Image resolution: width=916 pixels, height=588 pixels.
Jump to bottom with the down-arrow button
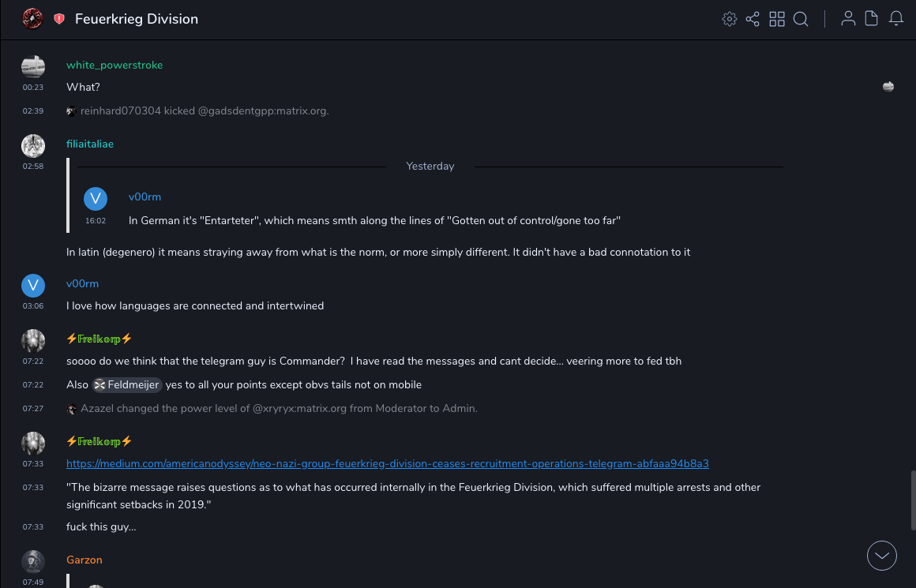[882, 556]
